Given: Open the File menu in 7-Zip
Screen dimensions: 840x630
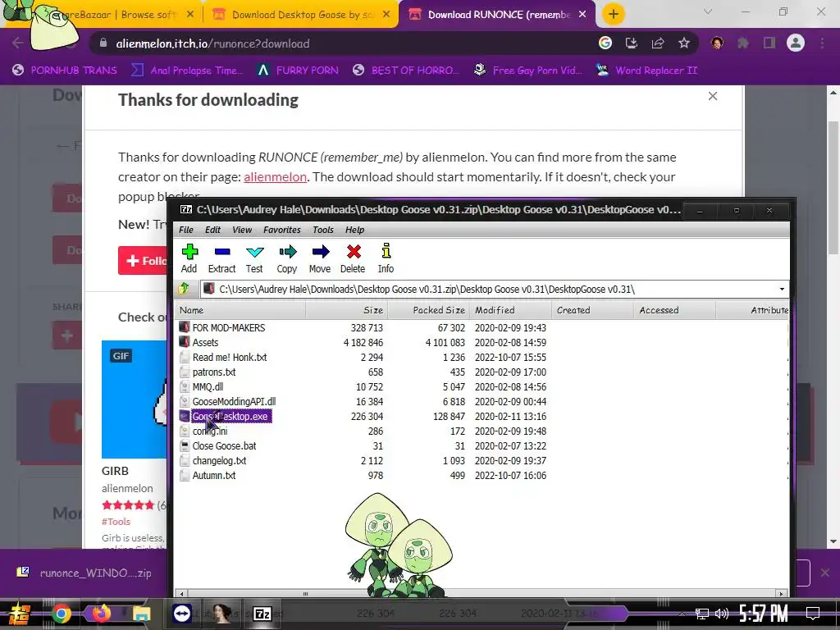Looking at the screenshot, I should (x=186, y=230).
